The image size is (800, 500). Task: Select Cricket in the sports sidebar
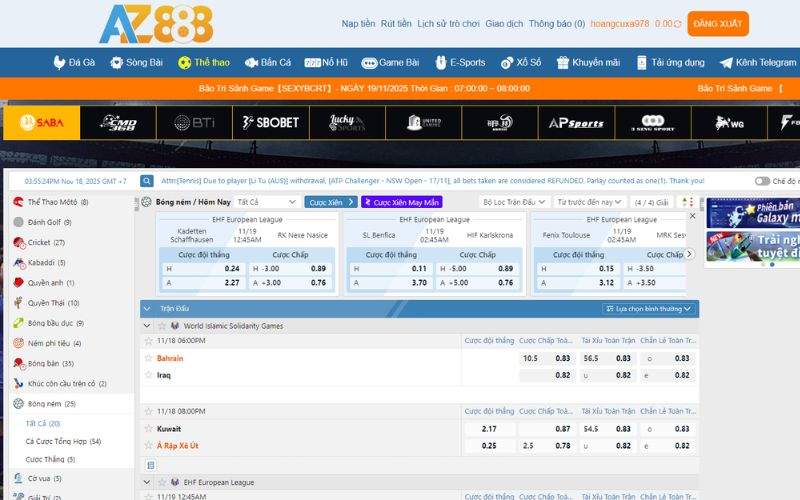40,242
